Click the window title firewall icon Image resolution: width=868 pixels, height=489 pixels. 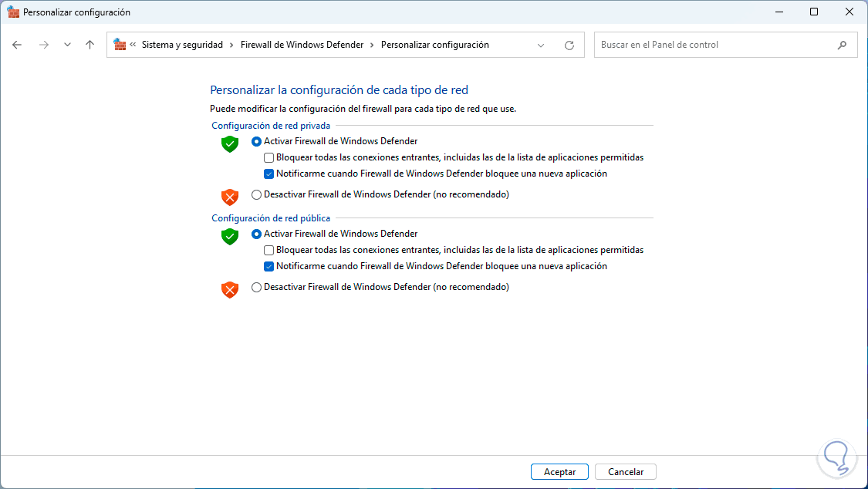pos(13,12)
